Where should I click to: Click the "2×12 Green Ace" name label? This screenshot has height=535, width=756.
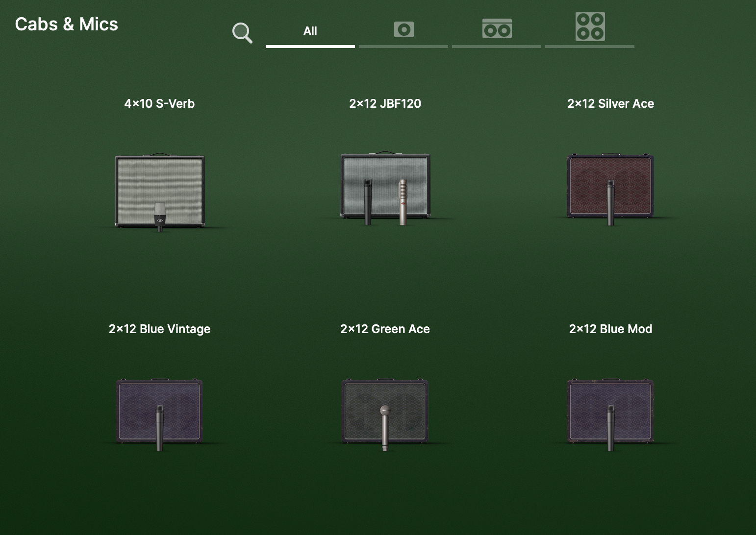point(385,329)
